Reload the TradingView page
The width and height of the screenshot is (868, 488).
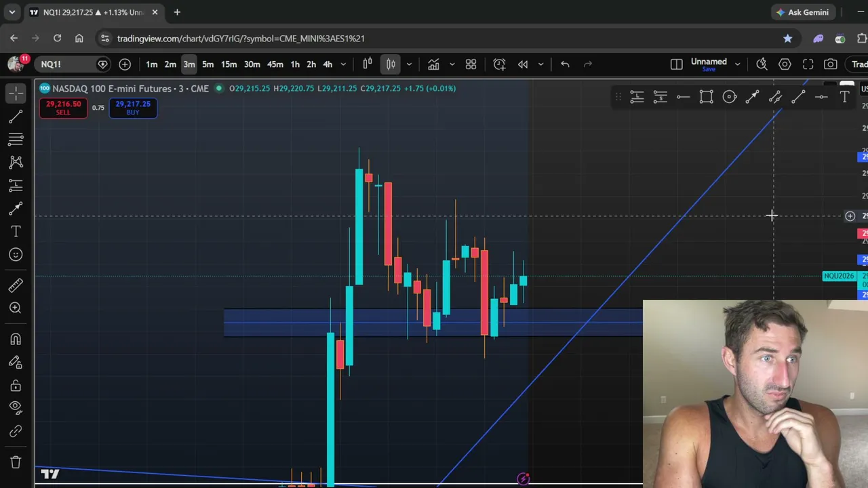coord(57,39)
